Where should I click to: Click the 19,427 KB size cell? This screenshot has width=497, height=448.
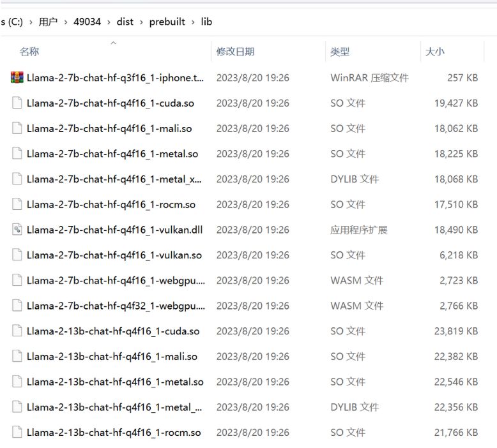456,103
